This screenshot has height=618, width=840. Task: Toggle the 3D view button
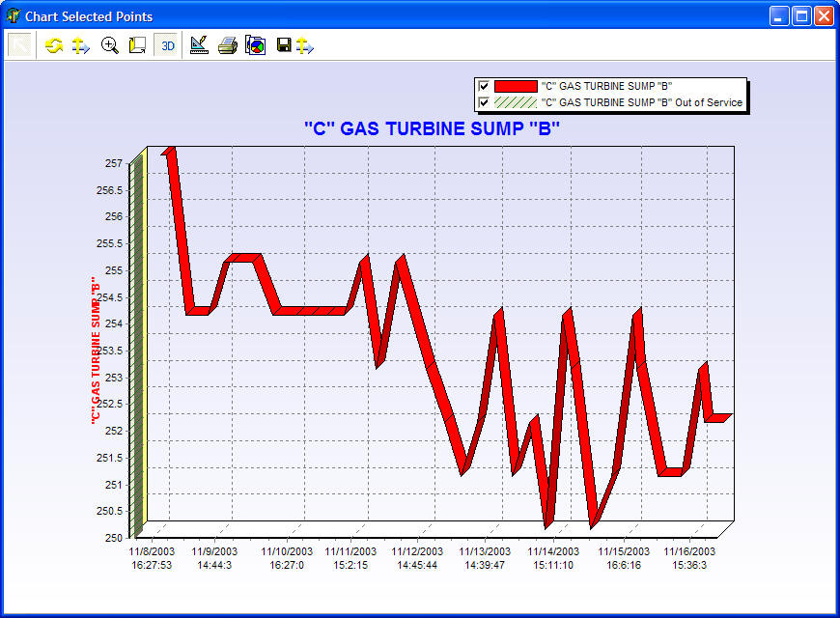167,45
